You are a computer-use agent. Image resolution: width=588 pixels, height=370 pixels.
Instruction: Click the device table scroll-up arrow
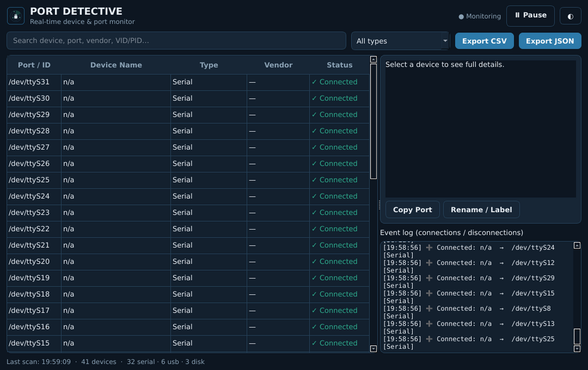373,59
